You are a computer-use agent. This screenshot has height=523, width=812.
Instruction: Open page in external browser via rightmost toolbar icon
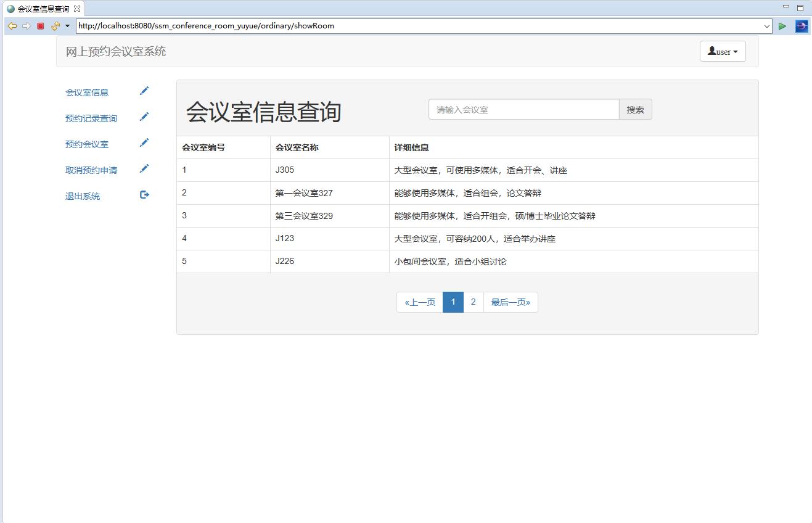pyautogui.click(x=801, y=26)
